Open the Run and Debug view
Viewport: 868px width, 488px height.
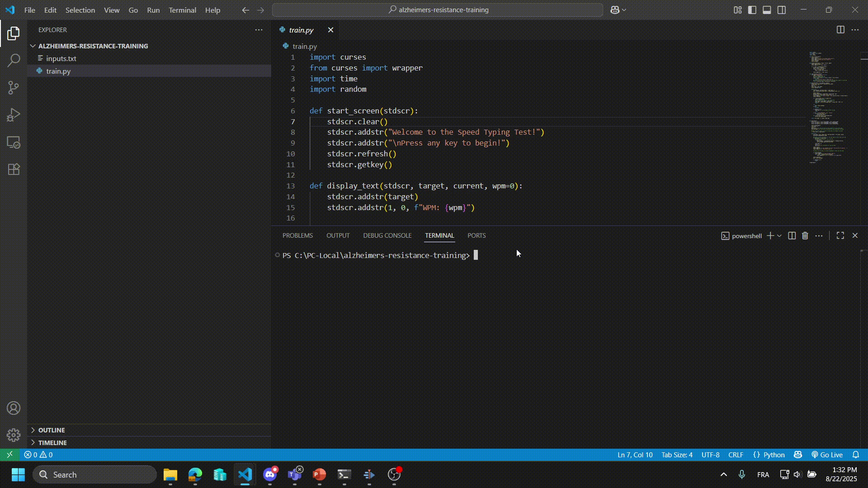point(14,115)
